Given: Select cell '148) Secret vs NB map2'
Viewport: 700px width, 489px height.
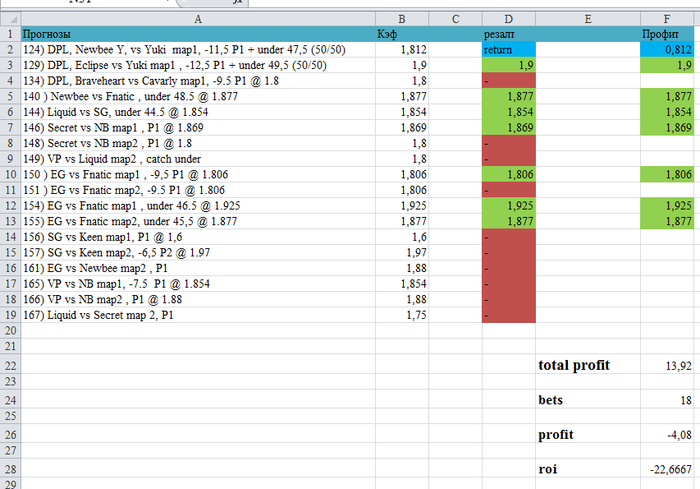Looking at the screenshot, I should tap(198, 143).
